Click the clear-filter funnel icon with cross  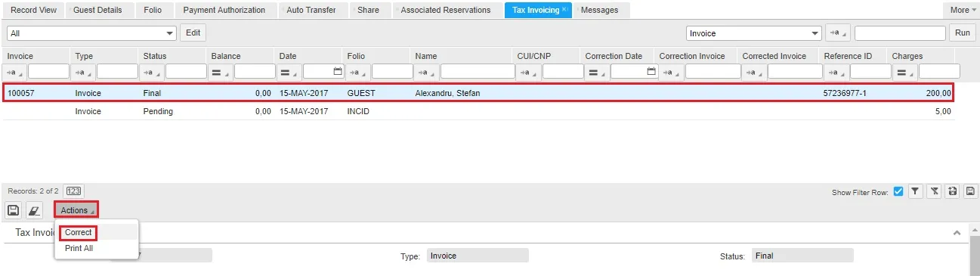[934, 191]
